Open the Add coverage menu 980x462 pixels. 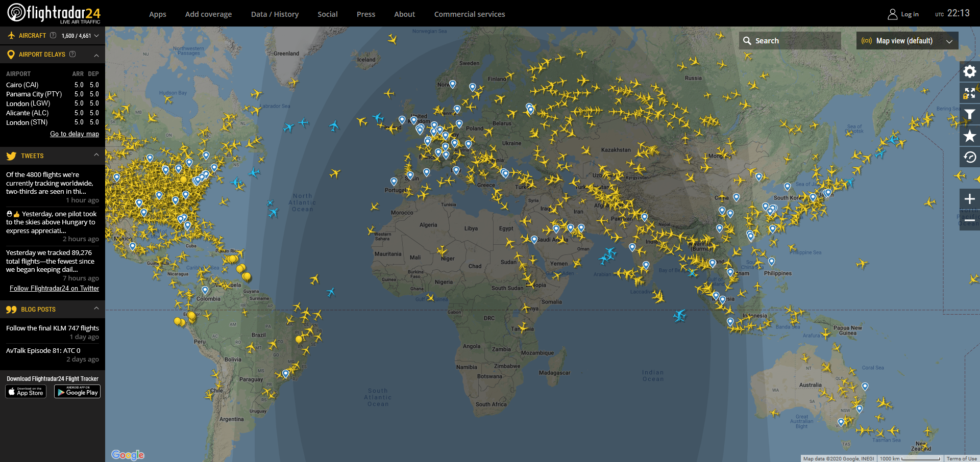point(208,14)
